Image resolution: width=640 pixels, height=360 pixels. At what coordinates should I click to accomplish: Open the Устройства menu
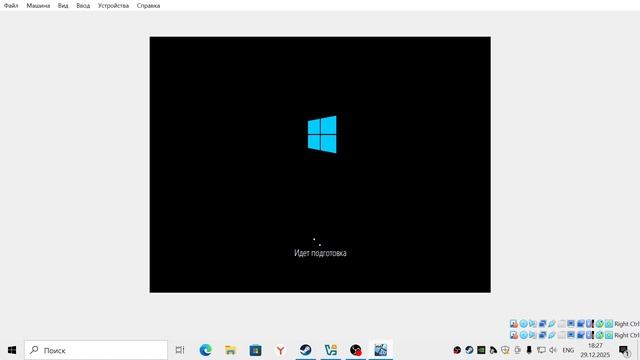(113, 6)
